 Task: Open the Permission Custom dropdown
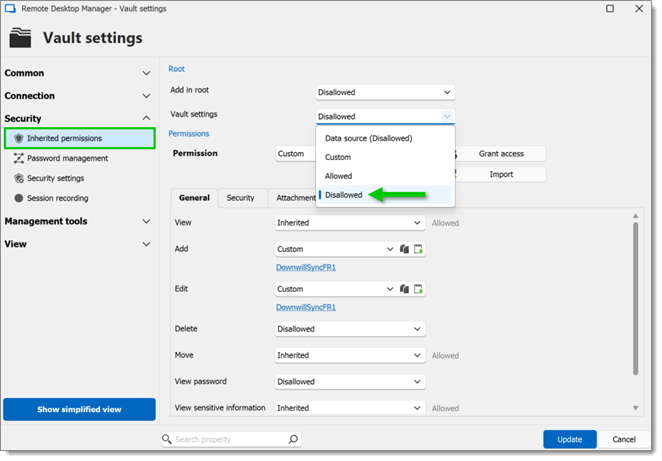pos(296,154)
